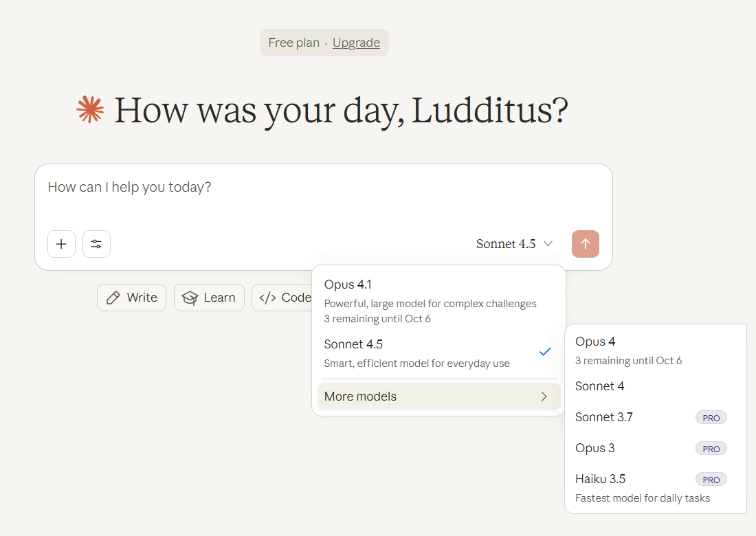
Task: Select Sonnet 4.5 with the blue checkmark
Action: (438, 354)
